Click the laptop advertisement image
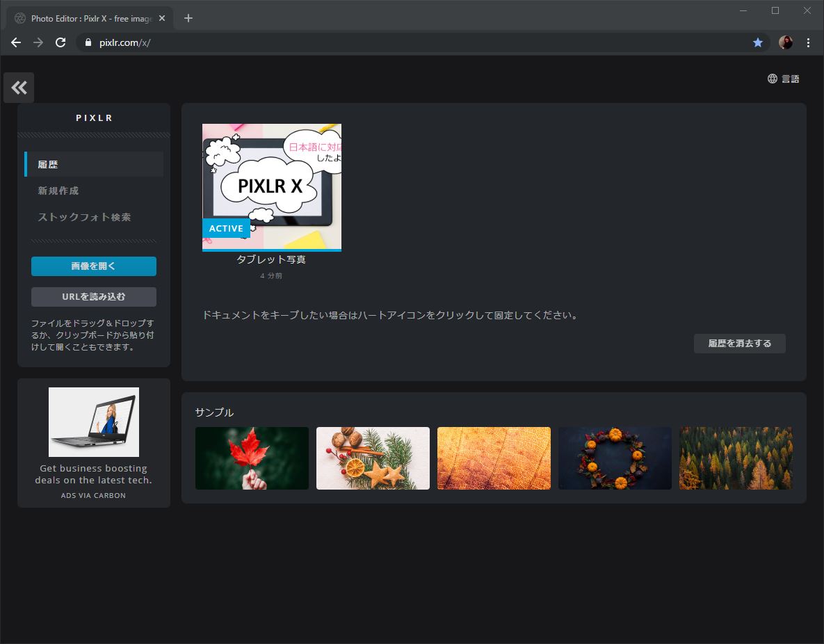824x644 pixels. click(x=94, y=421)
